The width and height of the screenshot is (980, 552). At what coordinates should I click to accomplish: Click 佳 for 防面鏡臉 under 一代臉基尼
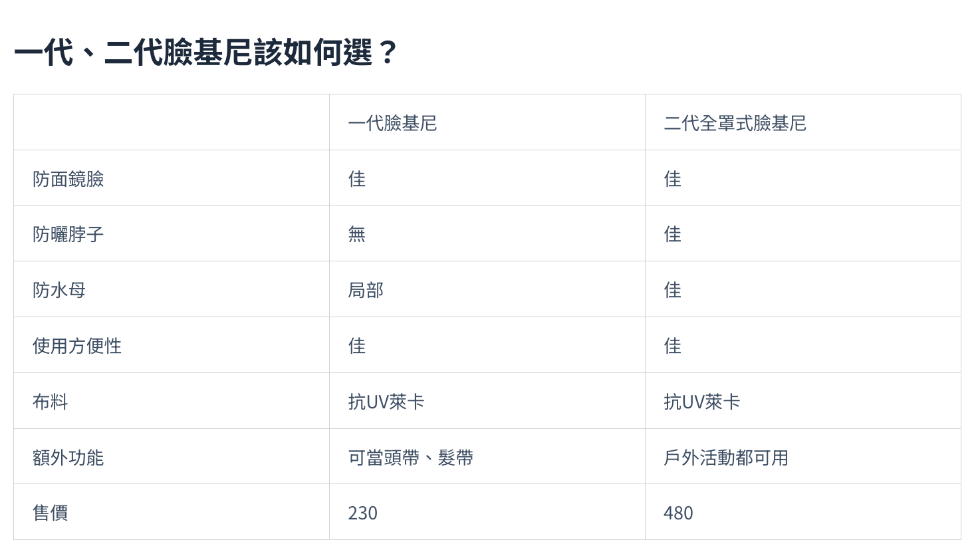357,179
